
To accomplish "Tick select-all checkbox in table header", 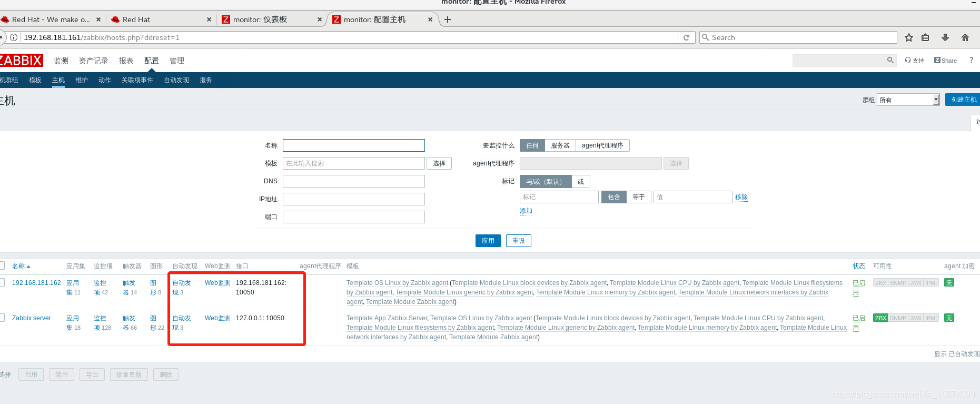I will pos(2,265).
